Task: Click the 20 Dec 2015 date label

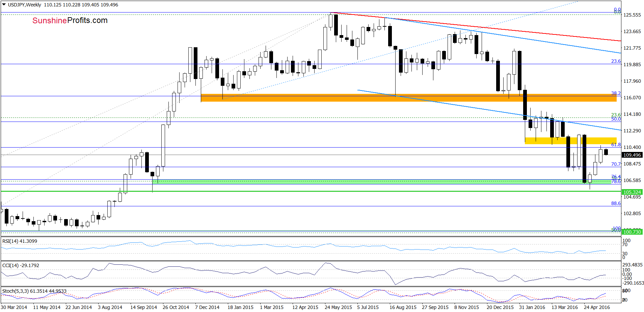Action: pos(500,307)
